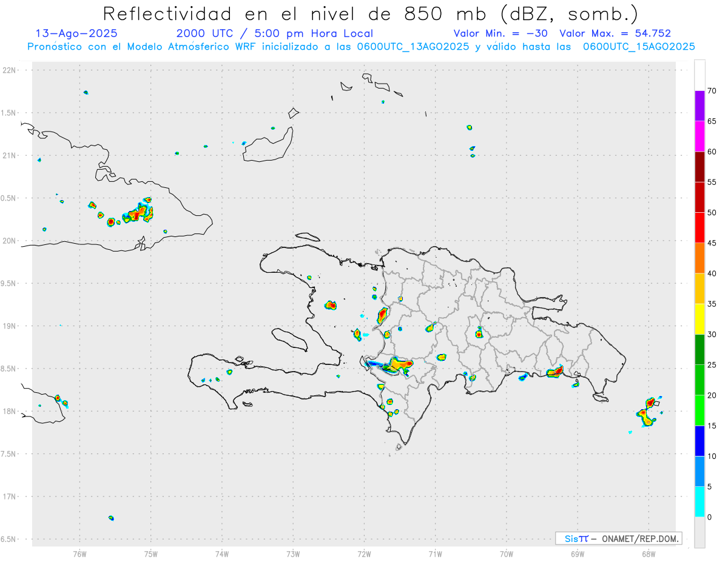The width and height of the screenshot is (728, 562).
Task: Click the '60' colorbar label
Action: [x=712, y=152]
